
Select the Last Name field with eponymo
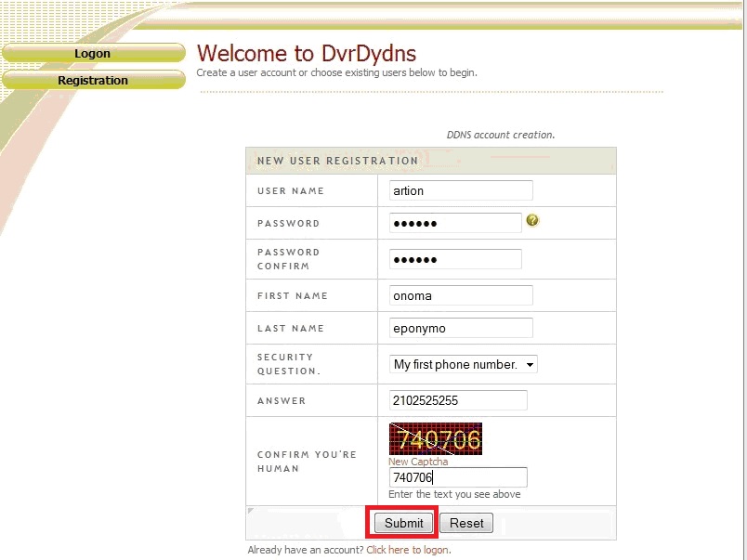coord(461,328)
